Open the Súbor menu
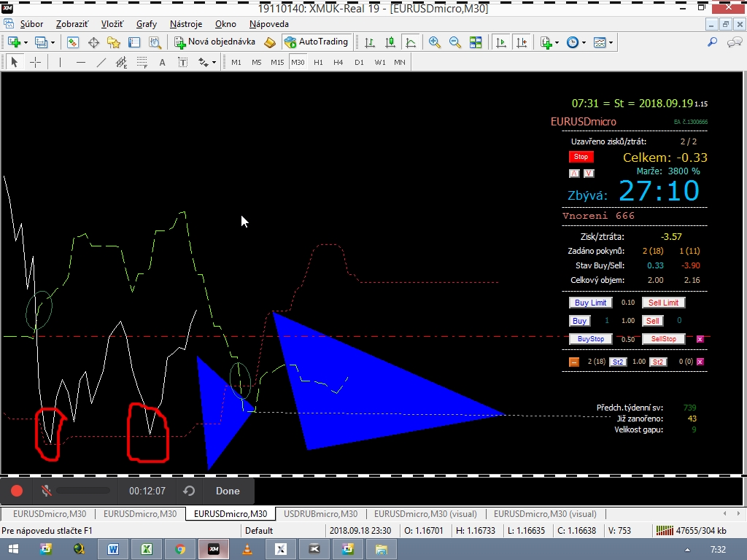Viewport: 747px width, 560px height. tap(31, 24)
